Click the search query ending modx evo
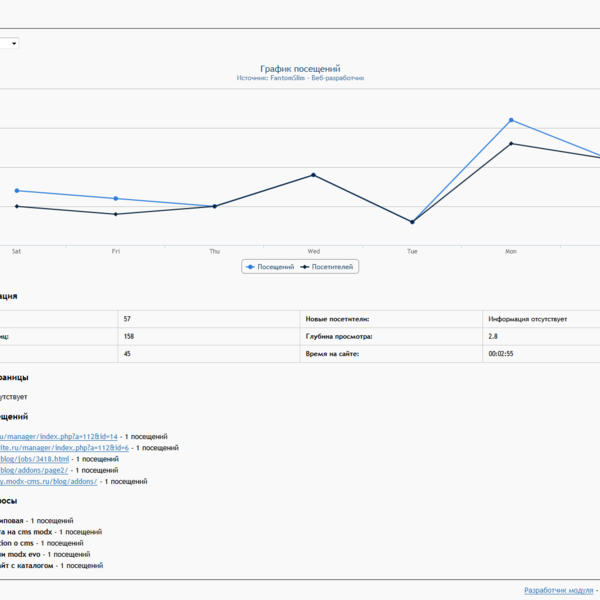Image resolution: width=600 pixels, height=600 pixels. [x=20, y=554]
